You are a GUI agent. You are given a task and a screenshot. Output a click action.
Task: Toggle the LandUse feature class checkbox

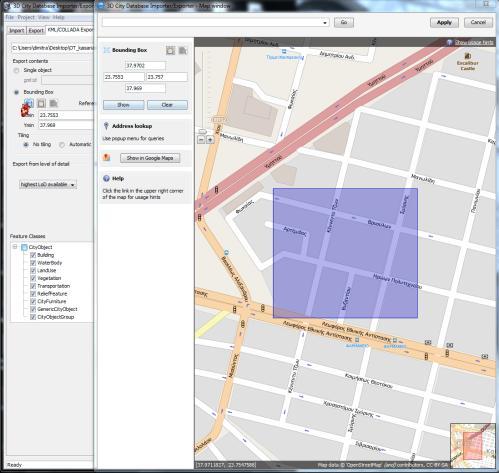pyautogui.click(x=33, y=270)
